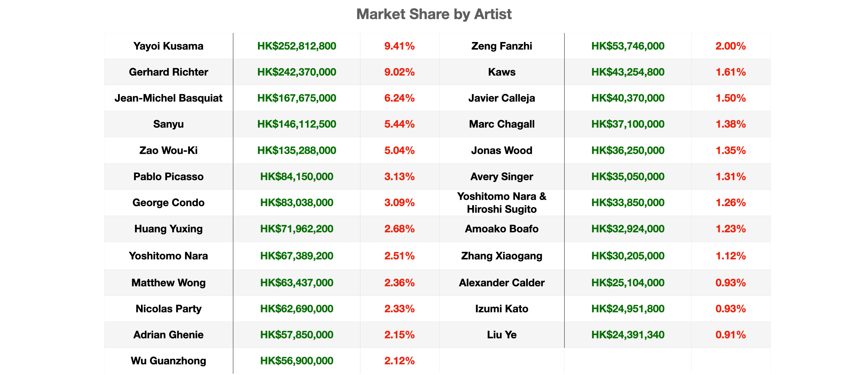The image size is (868, 375).
Task: Click Huang Yuxing's HK$71,962,200 value
Action: click(297, 229)
